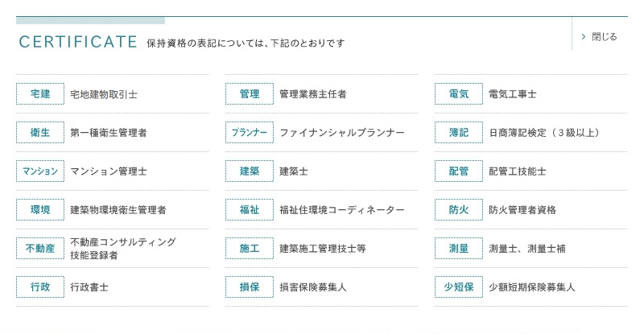Viewport: 644px width, 334px height.
Task: Click the 損害保険募集人 text
Action: pyautogui.click(x=313, y=287)
